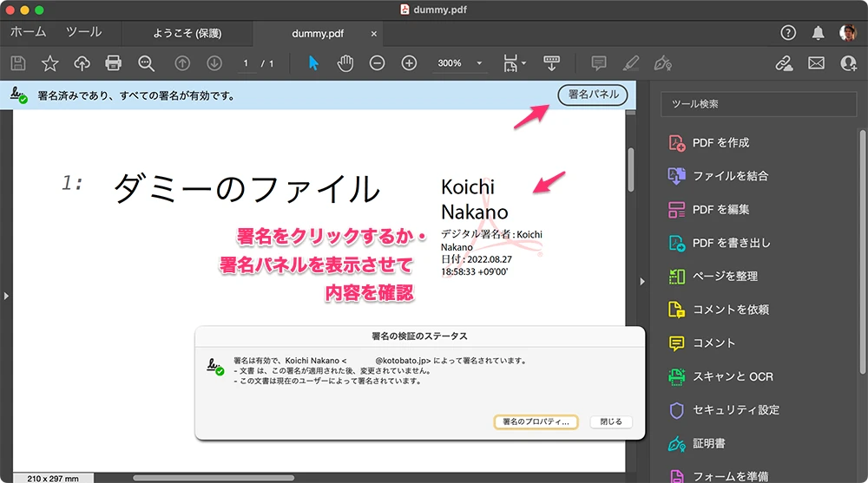The image size is (868, 483).
Task: Open the ツール menu tab
Action: click(x=83, y=32)
